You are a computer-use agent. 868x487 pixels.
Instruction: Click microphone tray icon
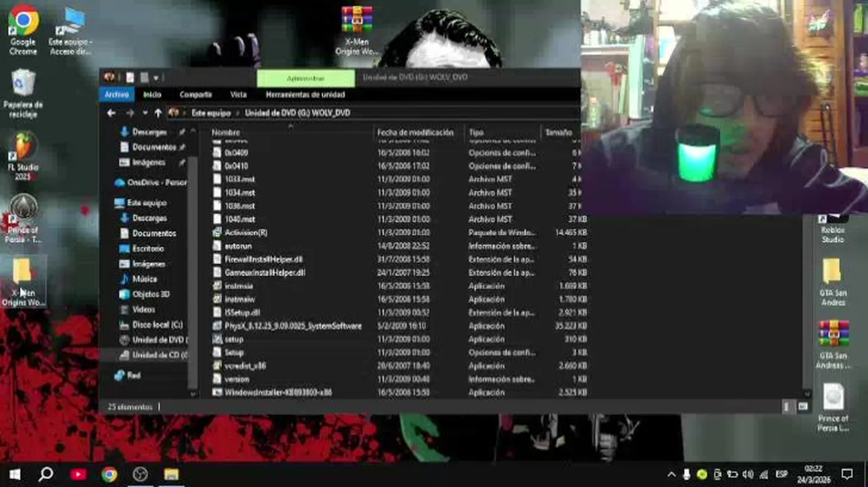(686, 474)
